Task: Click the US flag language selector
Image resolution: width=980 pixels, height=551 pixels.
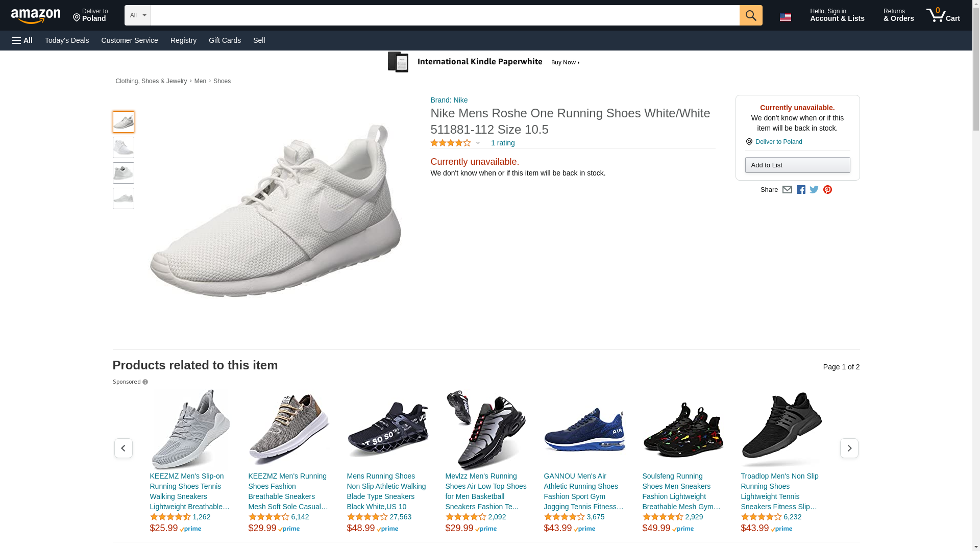Action: click(x=785, y=17)
